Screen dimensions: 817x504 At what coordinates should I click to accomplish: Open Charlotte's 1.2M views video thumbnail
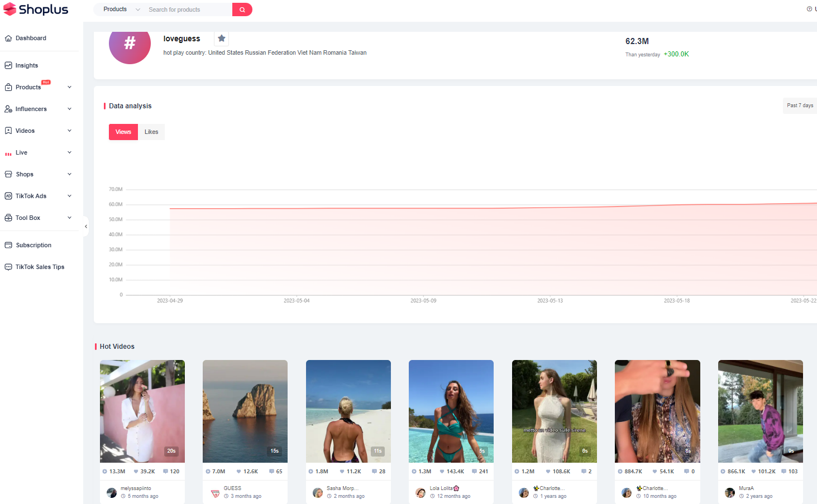tap(555, 411)
